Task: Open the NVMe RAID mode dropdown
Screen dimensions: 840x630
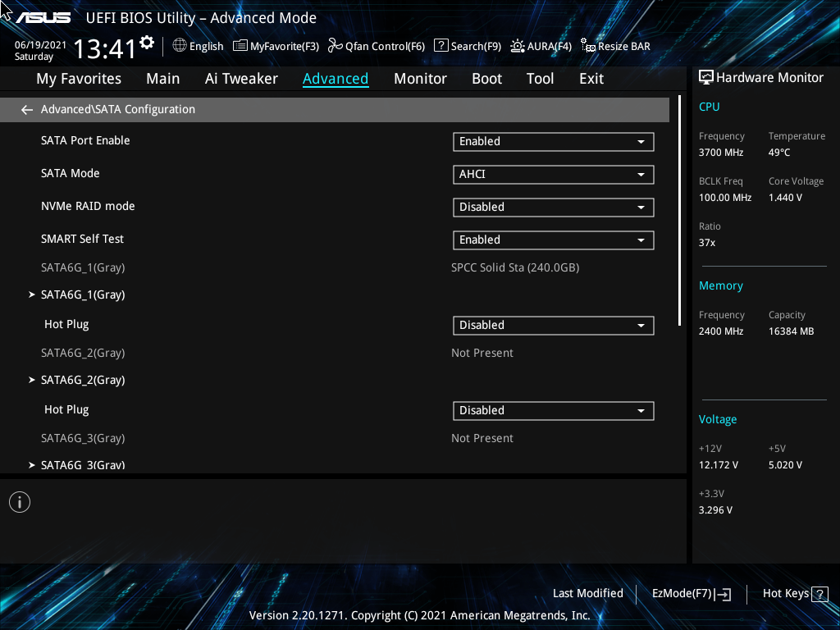Action: [x=553, y=207]
